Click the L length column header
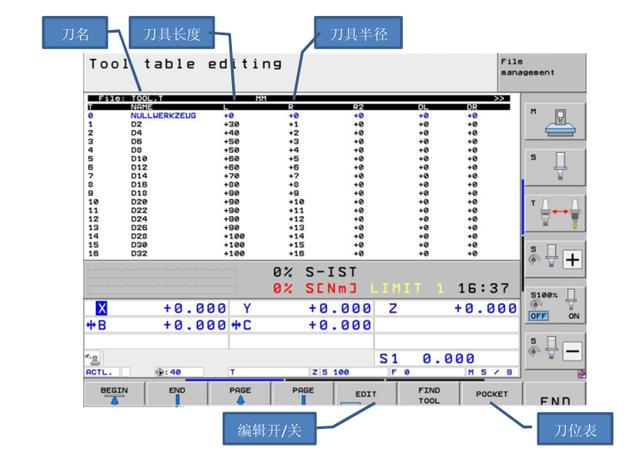Screen dimensions: 640x464 tap(226, 107)
